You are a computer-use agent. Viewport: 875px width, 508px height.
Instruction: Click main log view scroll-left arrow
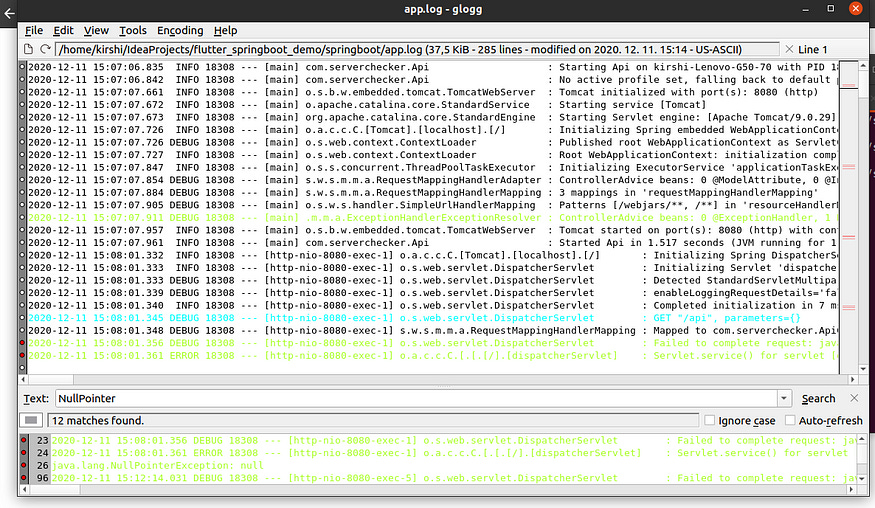pyautogui.click(x=24, y=379)
